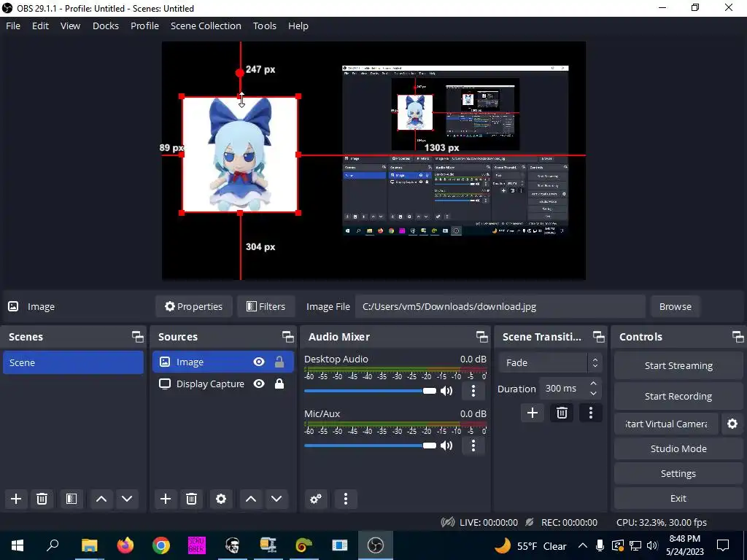
Task: Open Mic/Aux options three-dot menu
Action: pyautogui.click(x=473, y=446)
